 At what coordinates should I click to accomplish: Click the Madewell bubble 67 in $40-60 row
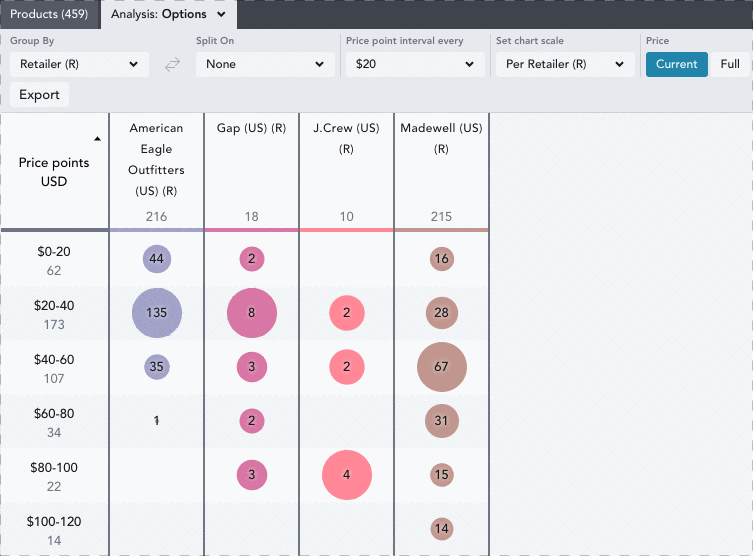coord(442,367)
